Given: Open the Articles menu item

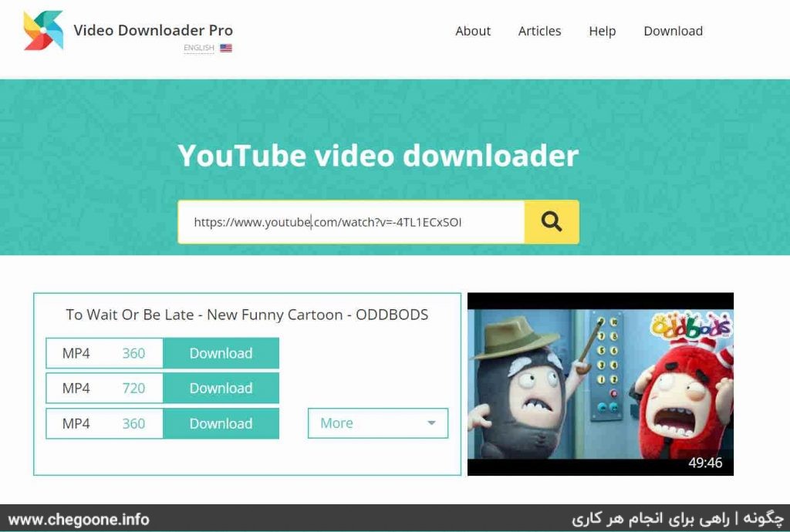Looking at the screenshot, I should click(x=539, y=31).
